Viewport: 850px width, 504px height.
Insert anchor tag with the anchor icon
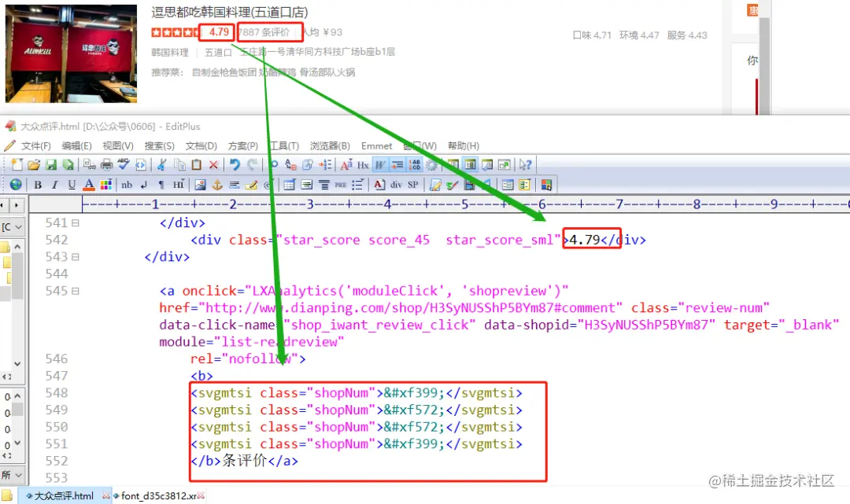[217, 185]
